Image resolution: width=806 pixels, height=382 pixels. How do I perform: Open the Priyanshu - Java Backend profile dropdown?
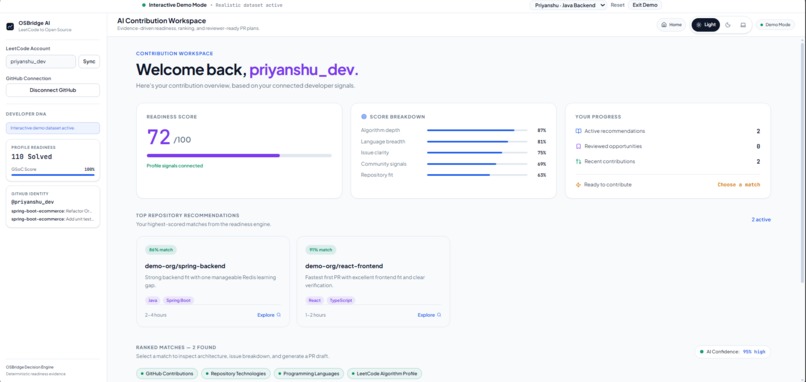(x=569, y=5)
